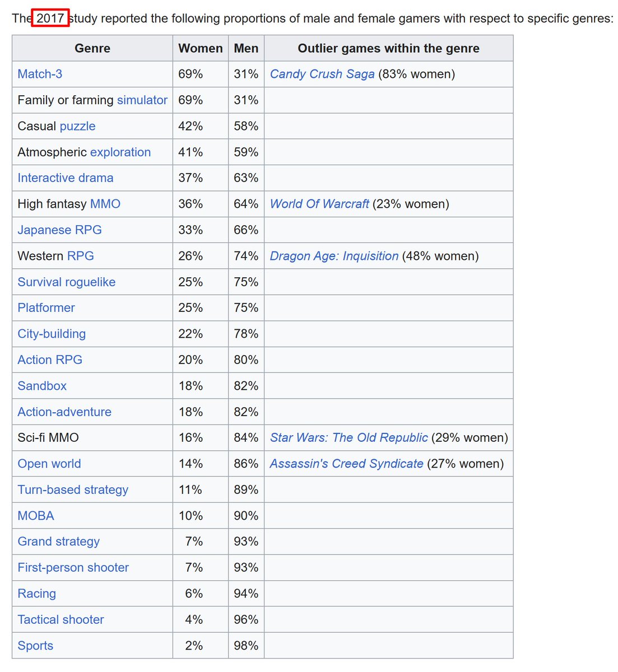Click Outlier games within the genre header

coord(389,48)
